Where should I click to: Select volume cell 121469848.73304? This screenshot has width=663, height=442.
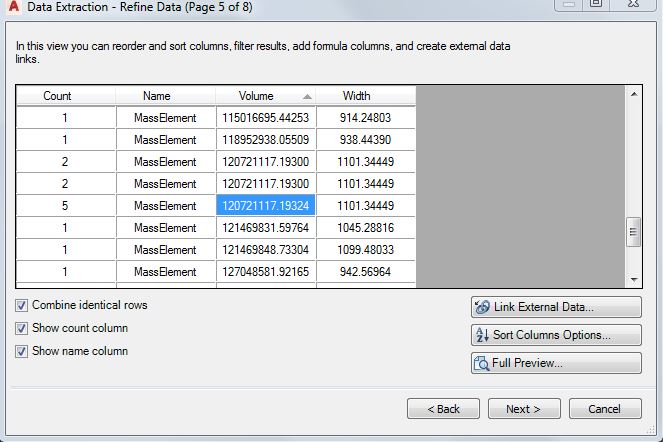click(x=266, y=250)
